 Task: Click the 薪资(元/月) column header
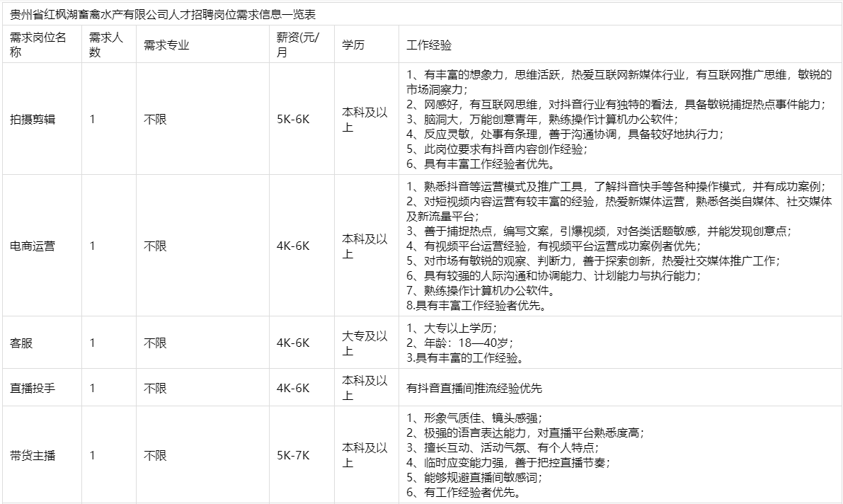297,45
